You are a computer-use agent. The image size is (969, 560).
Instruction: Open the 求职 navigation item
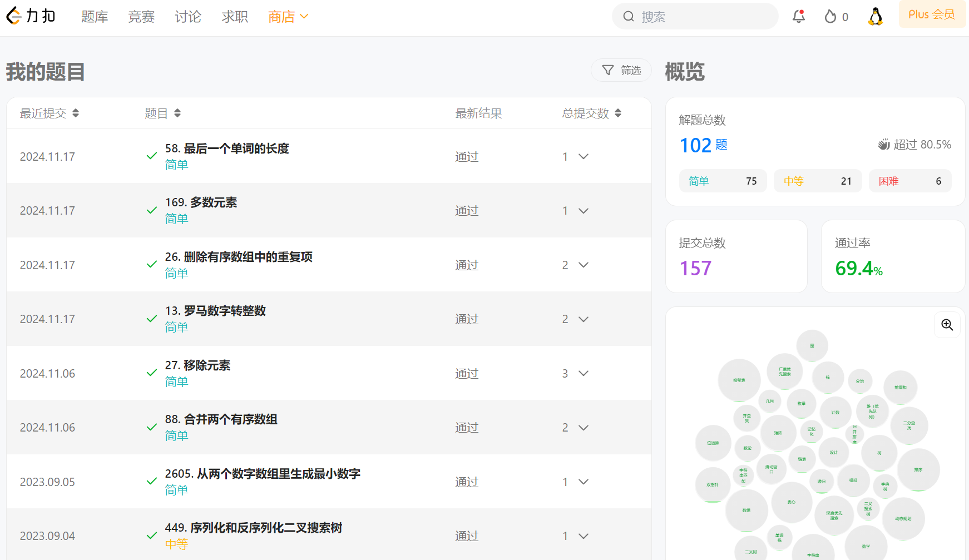(x=235, y=17)
